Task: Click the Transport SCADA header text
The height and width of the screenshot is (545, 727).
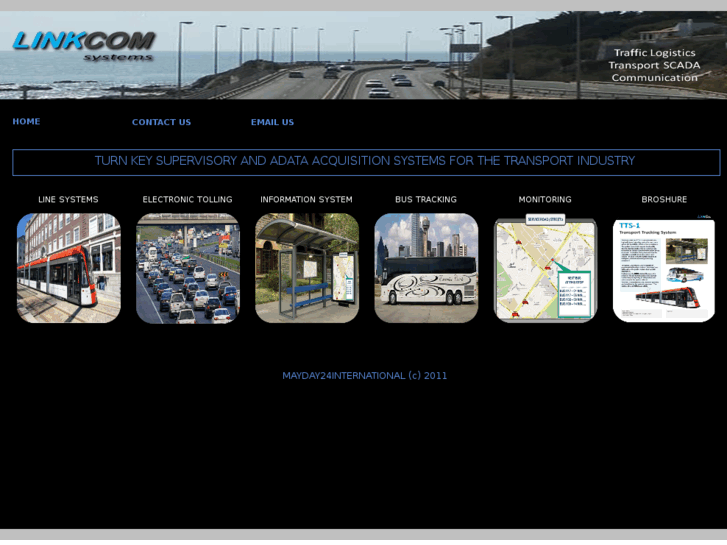Action: pos(655,65)
